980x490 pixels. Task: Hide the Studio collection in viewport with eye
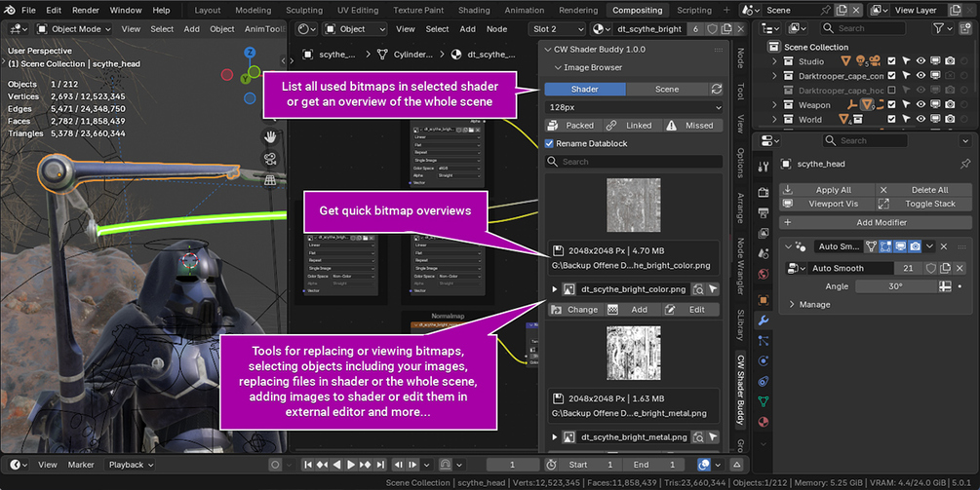tap(921, 61)
